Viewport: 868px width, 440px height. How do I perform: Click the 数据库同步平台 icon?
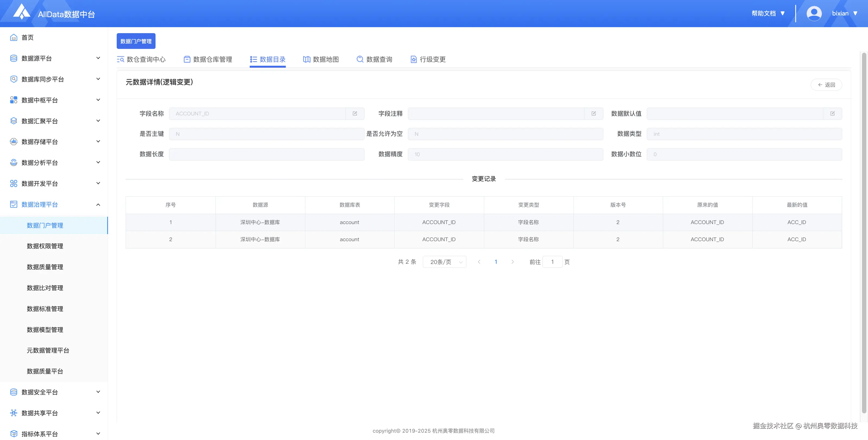[14, 79]
